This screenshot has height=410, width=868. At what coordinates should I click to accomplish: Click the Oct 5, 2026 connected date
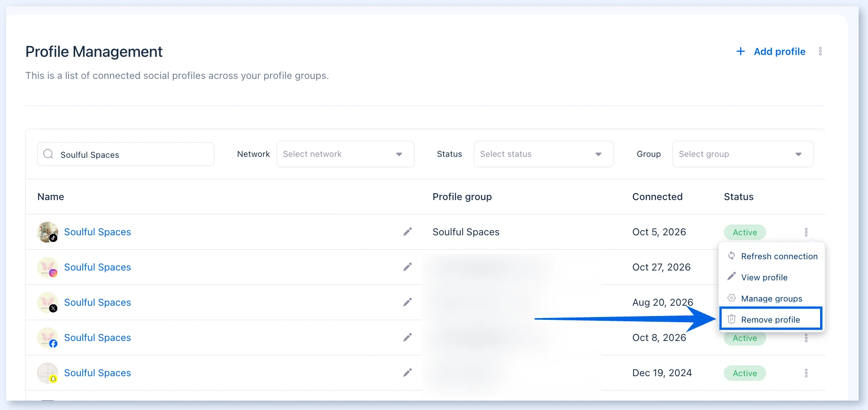click(x=659, y=232)
